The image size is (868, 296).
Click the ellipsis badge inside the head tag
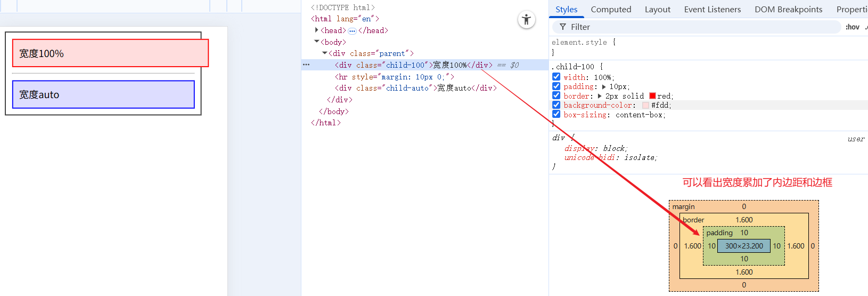pyautogui.click(x=352, y=31)
